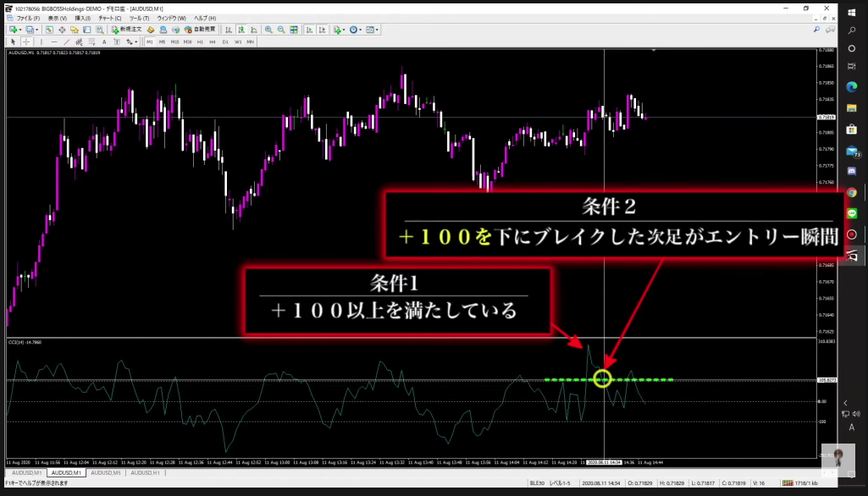Open the Terminal panel icon
This screenshot has height=496, width=868.
click(x=87, y=30)
